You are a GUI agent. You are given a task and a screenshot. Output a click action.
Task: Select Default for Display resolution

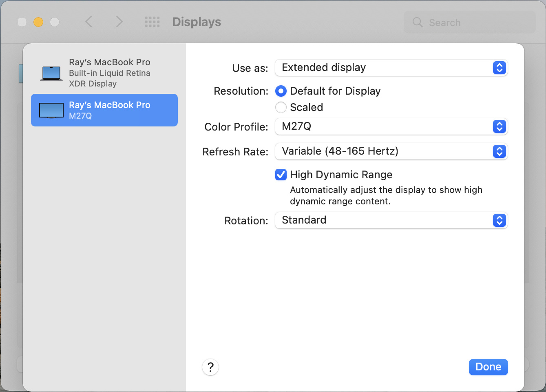281,91
